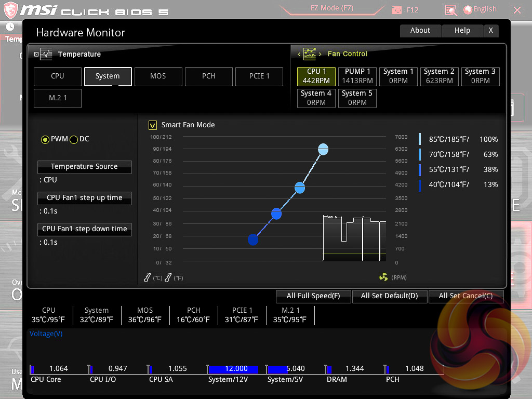Click EZ Mode (F7) in header

click(x=332, y=8)
